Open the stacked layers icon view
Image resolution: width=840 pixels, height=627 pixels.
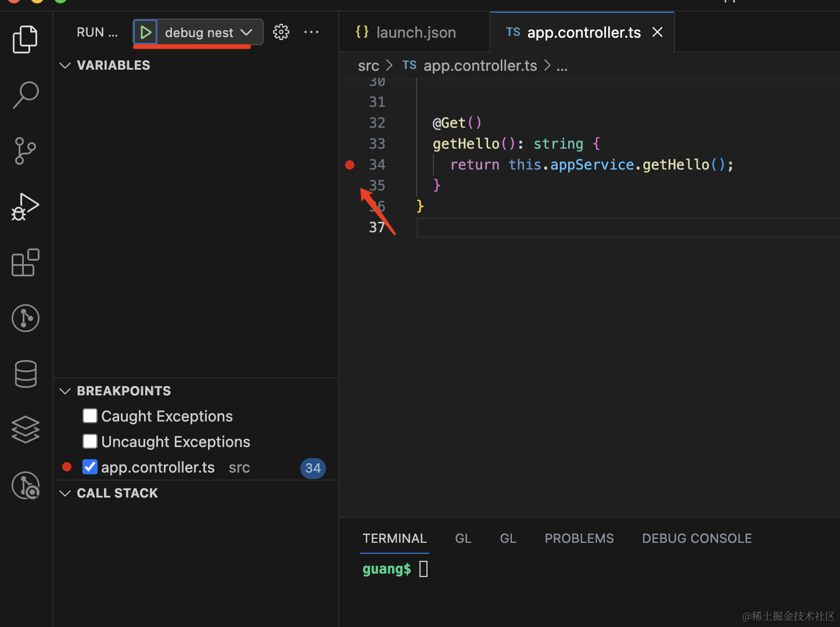[26, 430]
